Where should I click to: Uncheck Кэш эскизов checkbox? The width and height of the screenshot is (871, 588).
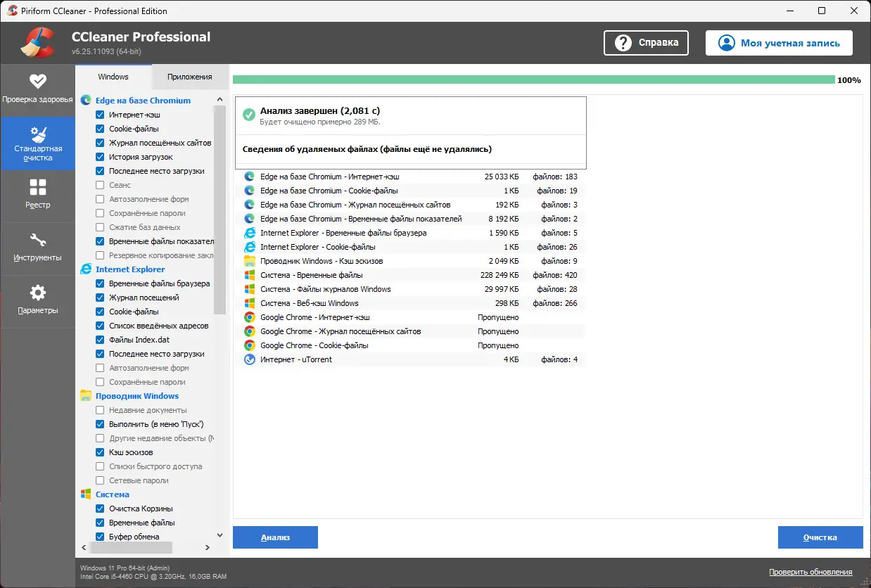tap(100, 452)
